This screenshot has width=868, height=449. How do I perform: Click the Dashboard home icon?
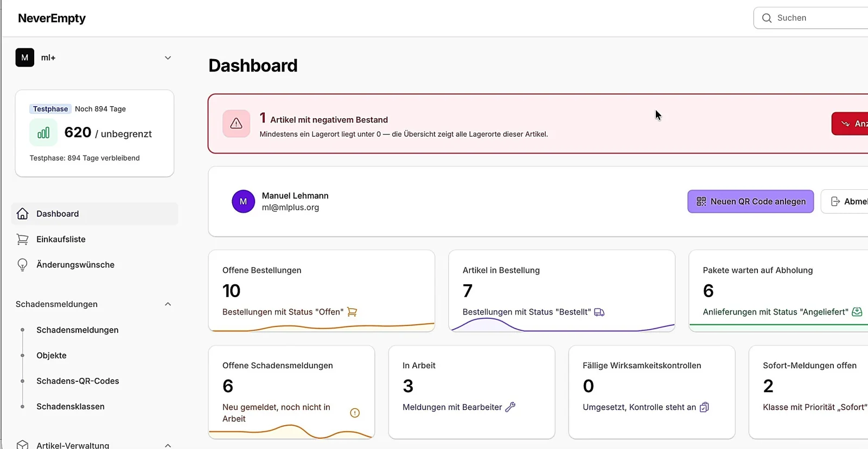tap(22, 214)
